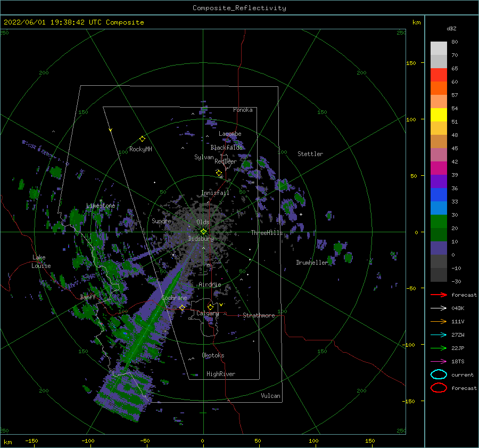Click the Sylvan label

[204, 157]
